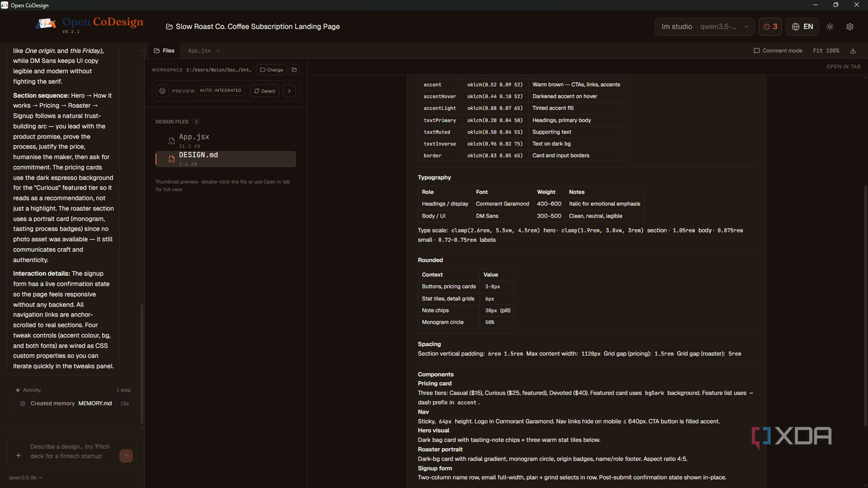Click the Created memory activity icon
The image size is (868, 488).
point(23,404)
